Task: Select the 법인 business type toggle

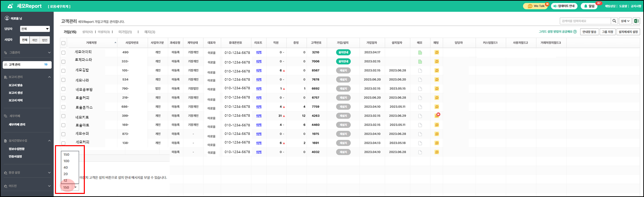Action: pyautogui.click(x=45, y=40)
